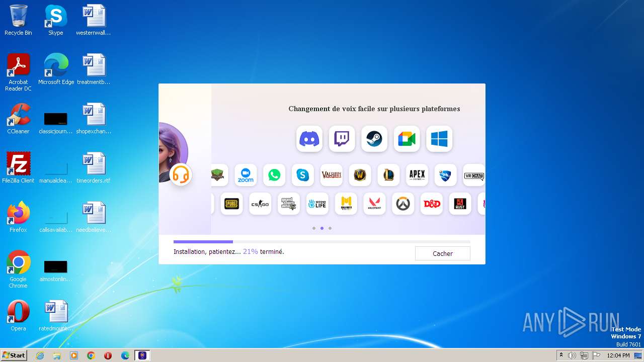Select the Google Chrome desktop shortcut
Screen dimensions: 644x362
tap(18, 269)
